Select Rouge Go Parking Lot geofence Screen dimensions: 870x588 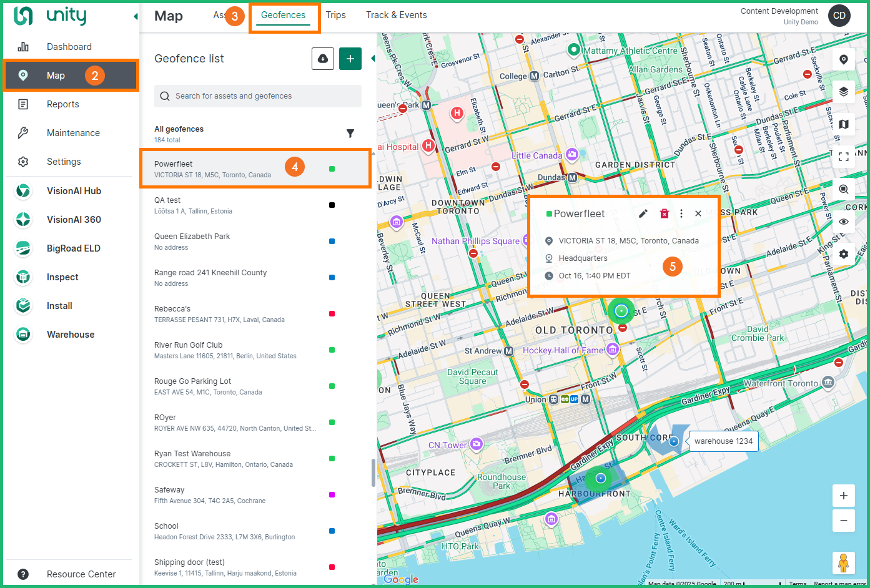tap(192, 381)
